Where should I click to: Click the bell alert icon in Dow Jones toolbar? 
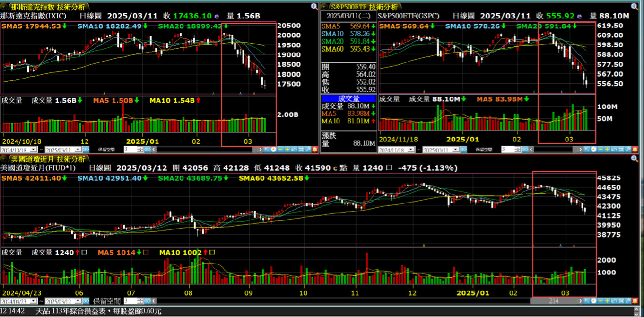point(635,301)
